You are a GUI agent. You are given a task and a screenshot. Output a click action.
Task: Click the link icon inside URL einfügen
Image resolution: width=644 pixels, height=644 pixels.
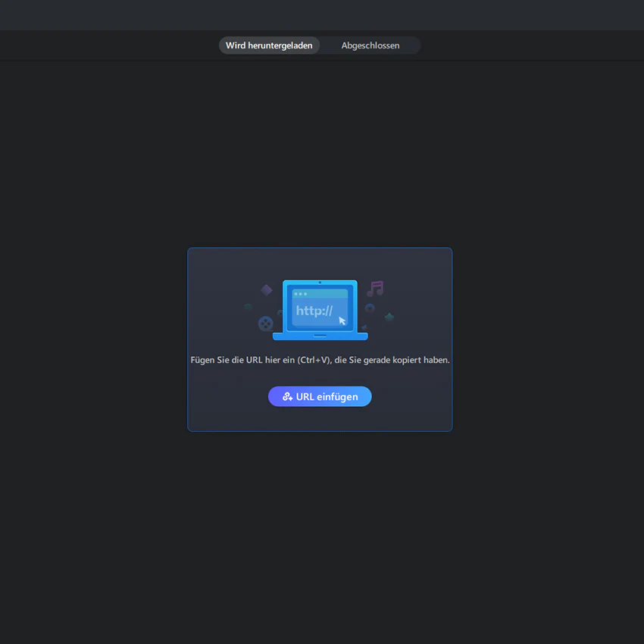pos(287,397)
